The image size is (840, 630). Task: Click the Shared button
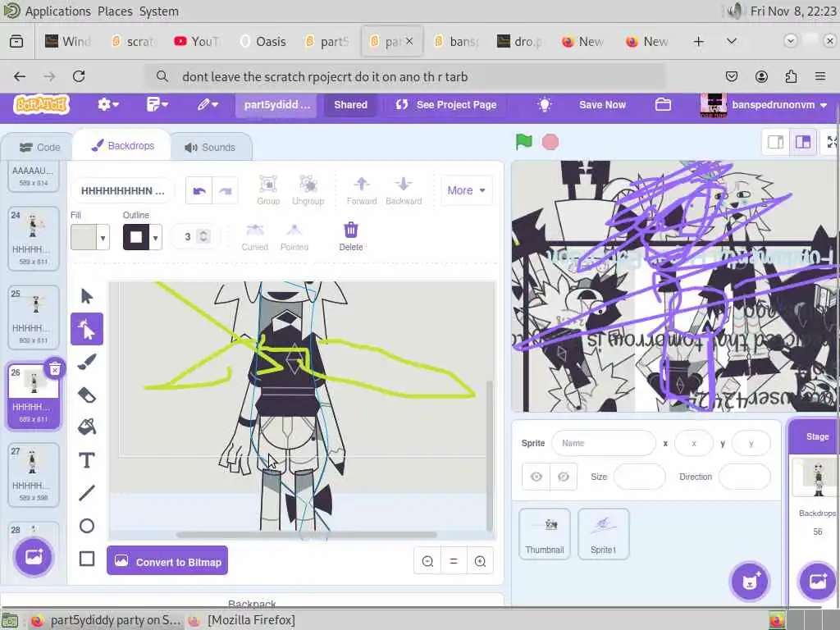click(350, 104)
